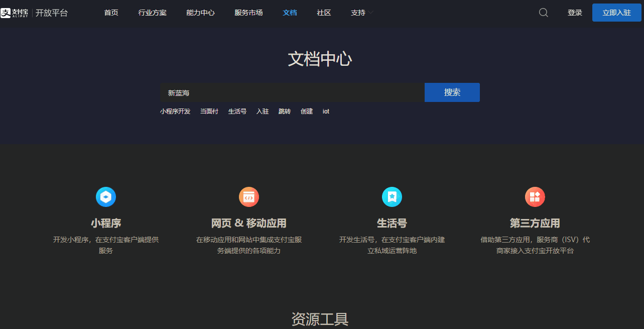Open the 支持 menu
Viewport: 644px width, 329px height.
pos(358,13)
